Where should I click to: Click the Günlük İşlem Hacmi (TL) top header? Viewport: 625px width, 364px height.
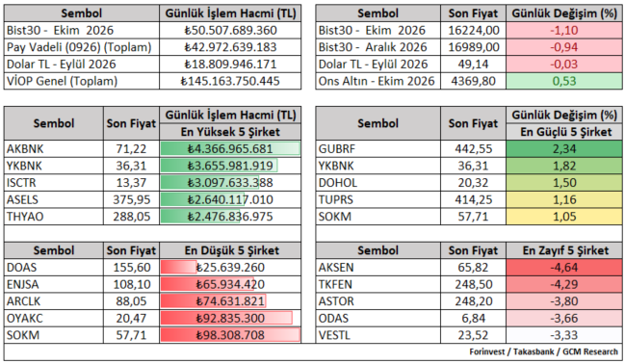[230, 13]
